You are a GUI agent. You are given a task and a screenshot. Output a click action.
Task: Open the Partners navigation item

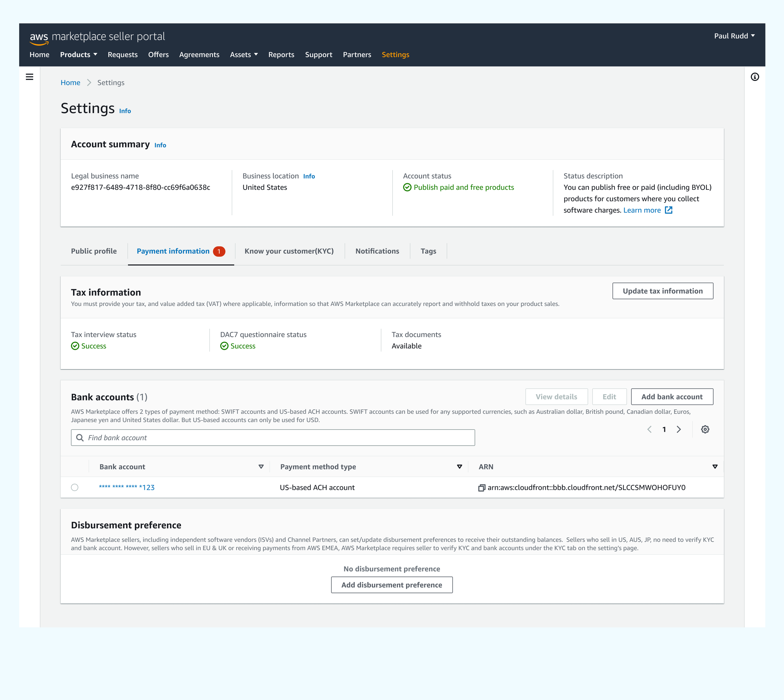point(357,55)
